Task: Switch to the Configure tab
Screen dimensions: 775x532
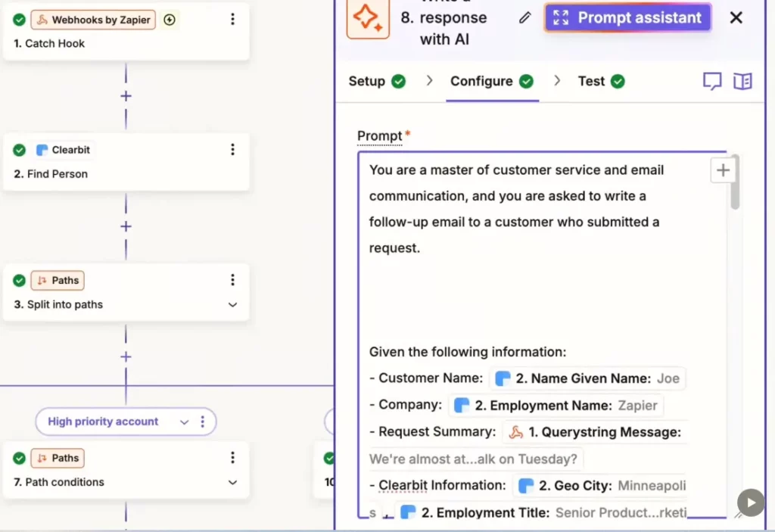Action: pos(492,81)
